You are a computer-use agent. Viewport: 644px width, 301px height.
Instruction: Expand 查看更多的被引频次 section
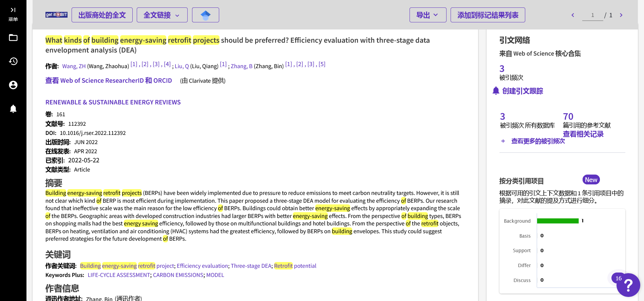tap(537, 141)
